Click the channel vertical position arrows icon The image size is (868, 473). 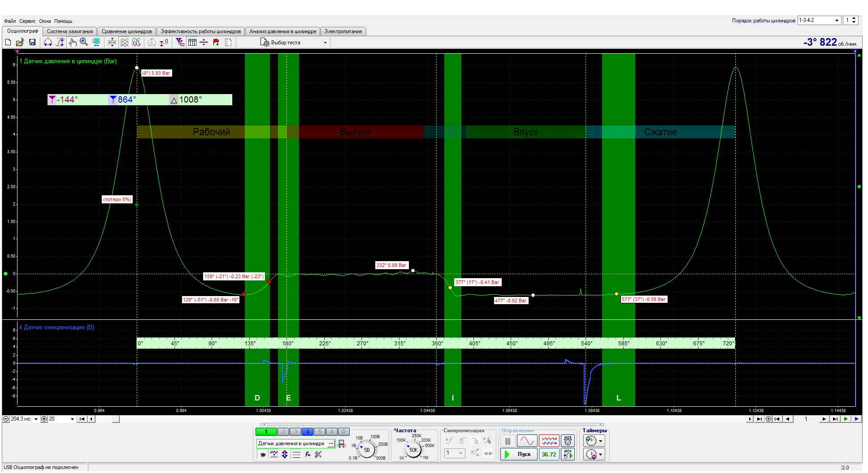pos(285,454)
